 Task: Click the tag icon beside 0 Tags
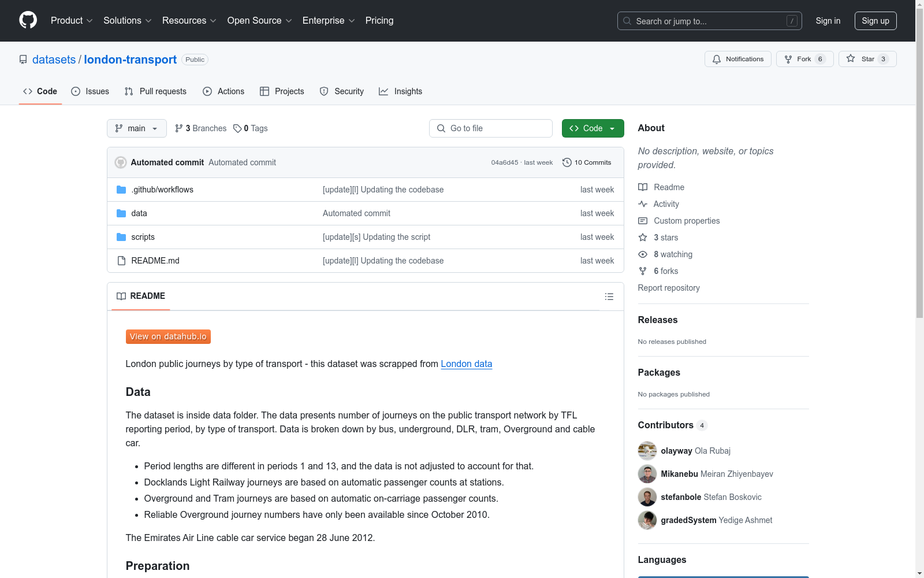(237, 128)
